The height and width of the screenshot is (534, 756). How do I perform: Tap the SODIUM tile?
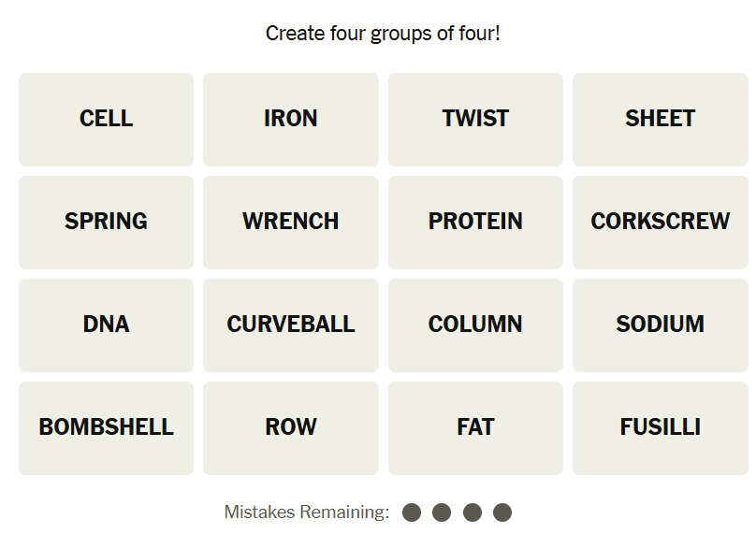(x=660, y=325)
